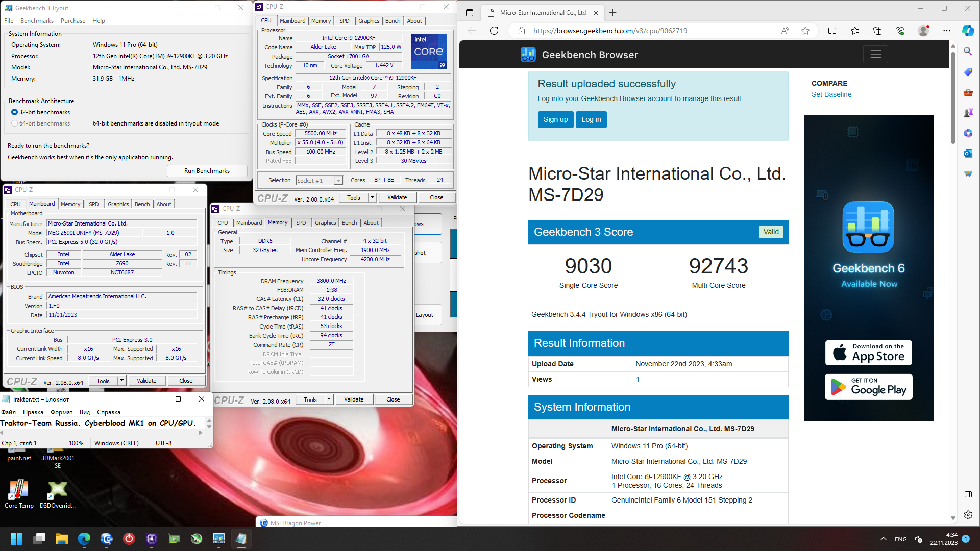Click Download on the App Store badge
This screenshot has width=980, height=551.
(x=868, y=353)
